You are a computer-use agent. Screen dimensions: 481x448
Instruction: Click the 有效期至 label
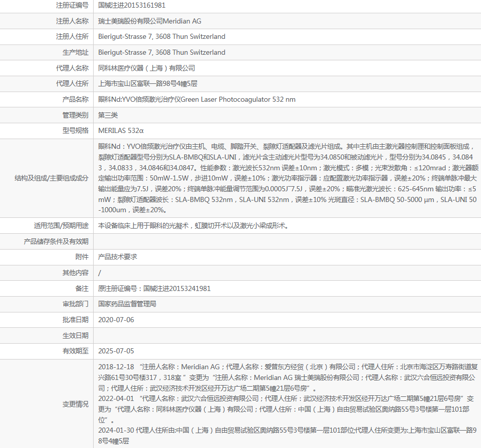click(75, 351)
